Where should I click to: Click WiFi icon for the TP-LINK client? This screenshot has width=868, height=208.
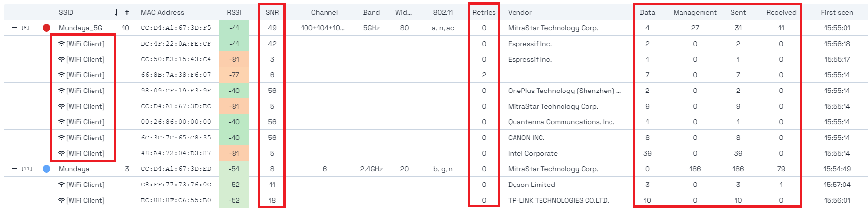[x=61, y=200]
